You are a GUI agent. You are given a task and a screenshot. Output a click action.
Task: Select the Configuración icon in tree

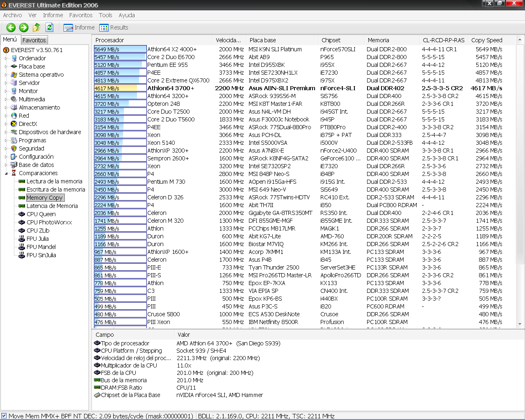(x=14, y=157)
